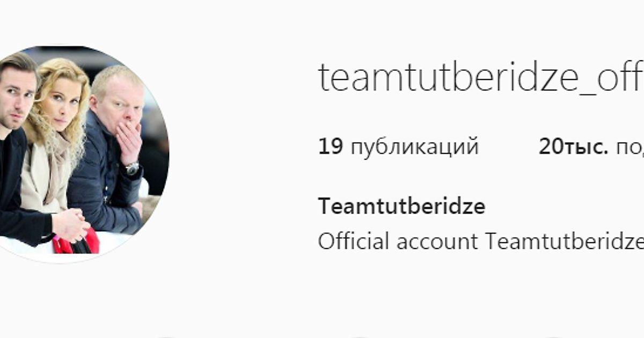Viewport: 644px width, 338px height.
Task: Click the bold 20тыс. number
Action: coord(573,146)
